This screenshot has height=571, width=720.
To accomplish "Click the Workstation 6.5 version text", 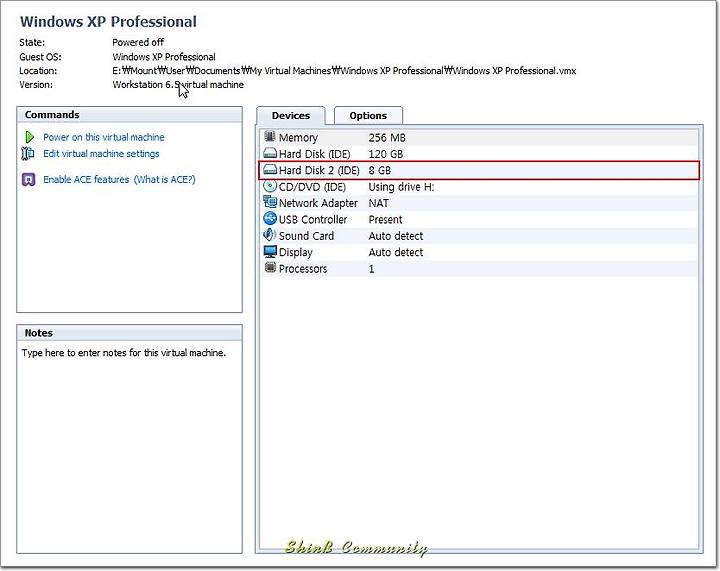I will (x=178, y=84).
